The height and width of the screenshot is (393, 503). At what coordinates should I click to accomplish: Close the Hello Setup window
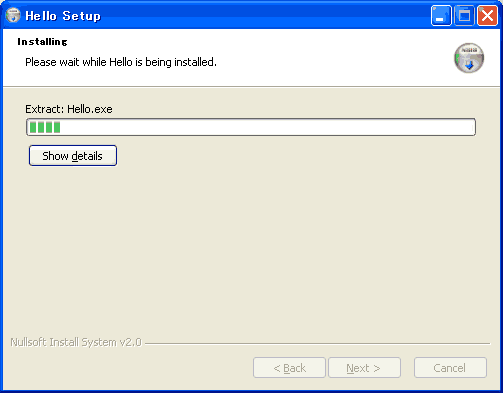pos(487,15)
